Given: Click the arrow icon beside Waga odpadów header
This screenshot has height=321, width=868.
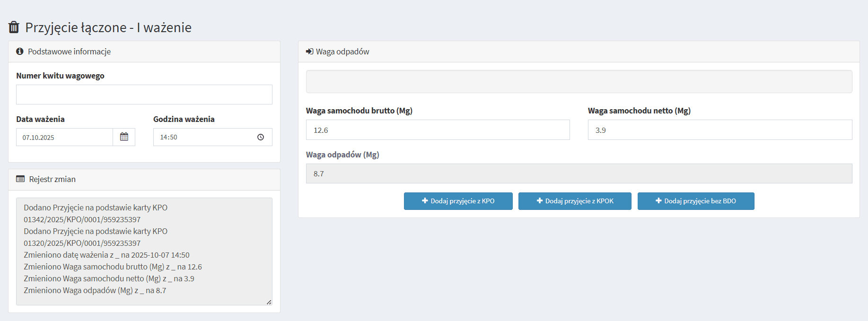Looking at the screenshot, I should click(x=309, y=52).
